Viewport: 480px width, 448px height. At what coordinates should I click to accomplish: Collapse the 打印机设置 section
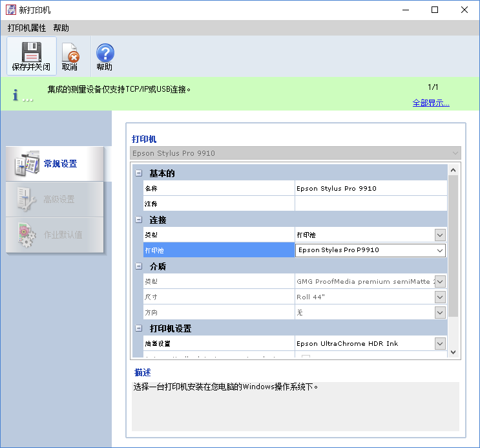click(x=138, y=328)
